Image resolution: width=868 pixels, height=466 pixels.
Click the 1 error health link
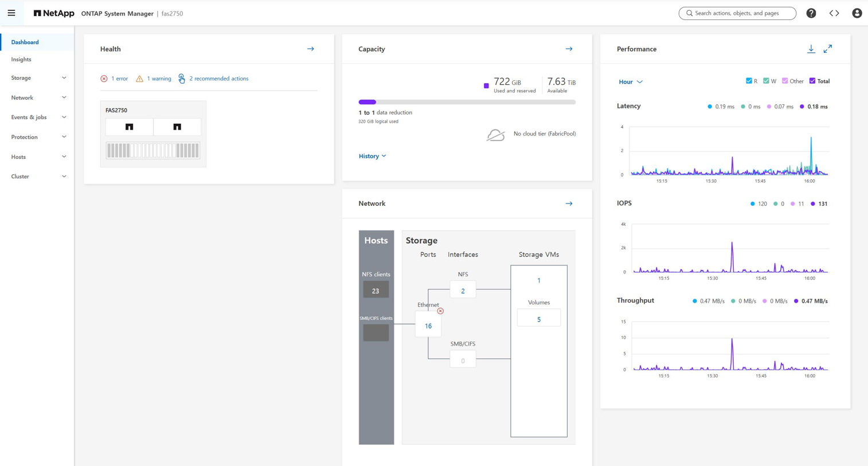(119, 79)
